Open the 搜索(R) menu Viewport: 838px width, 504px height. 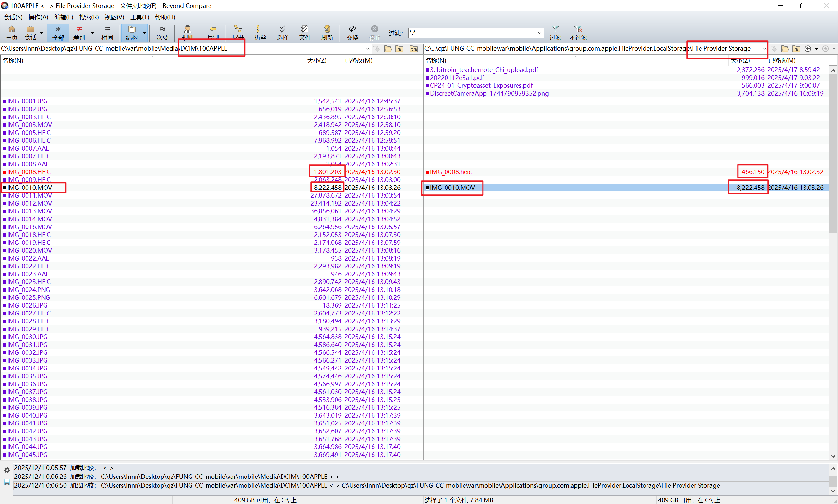point(88,17)
